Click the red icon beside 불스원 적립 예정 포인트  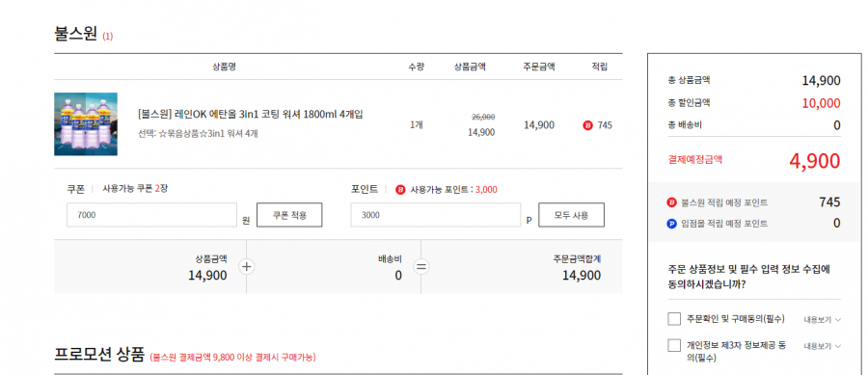pos(672,202)
